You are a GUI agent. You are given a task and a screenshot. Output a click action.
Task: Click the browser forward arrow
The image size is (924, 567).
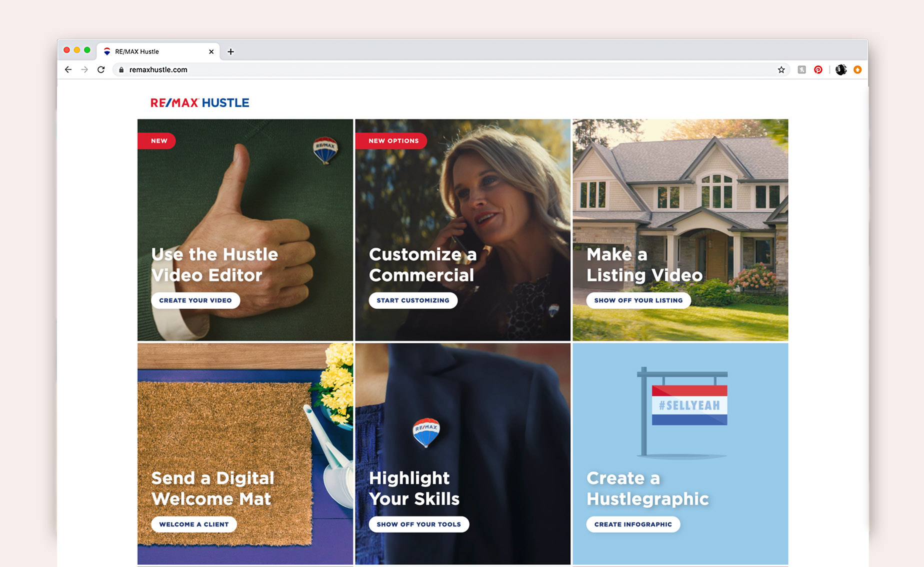pos(84,69)
